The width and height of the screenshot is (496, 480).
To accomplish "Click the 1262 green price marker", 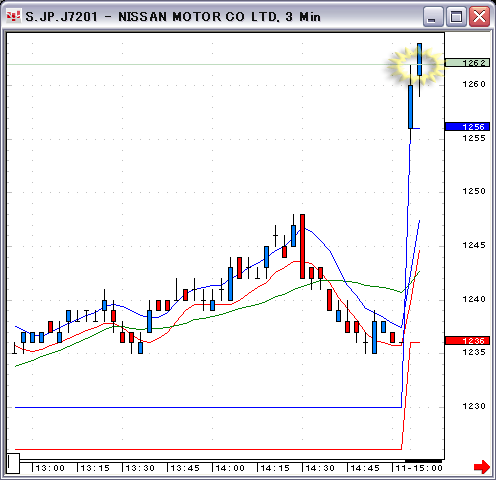I will point(467,63).
